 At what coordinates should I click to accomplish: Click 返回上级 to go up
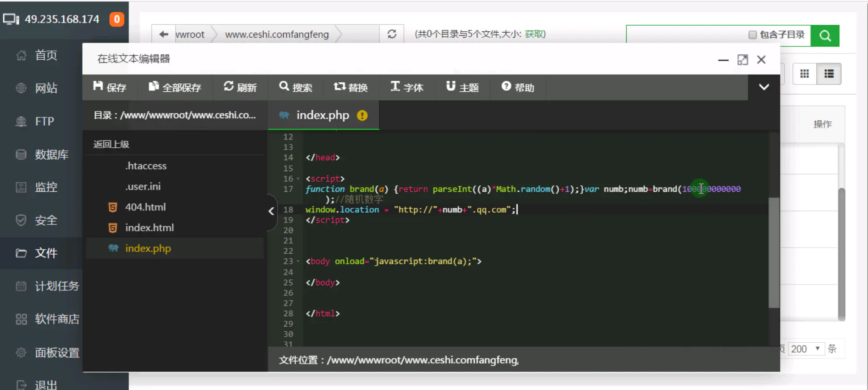[x=111, y=144]
